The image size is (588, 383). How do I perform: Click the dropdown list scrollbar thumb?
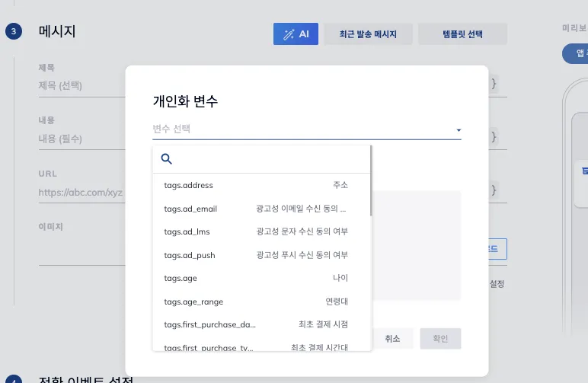pyautogui.click(x=370, y=180)
